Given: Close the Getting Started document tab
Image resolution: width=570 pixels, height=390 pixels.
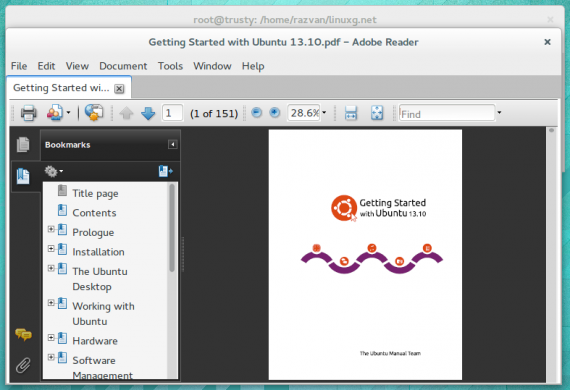Looking at the screenshot, I should pyautogui.click(x=119, y=89).
